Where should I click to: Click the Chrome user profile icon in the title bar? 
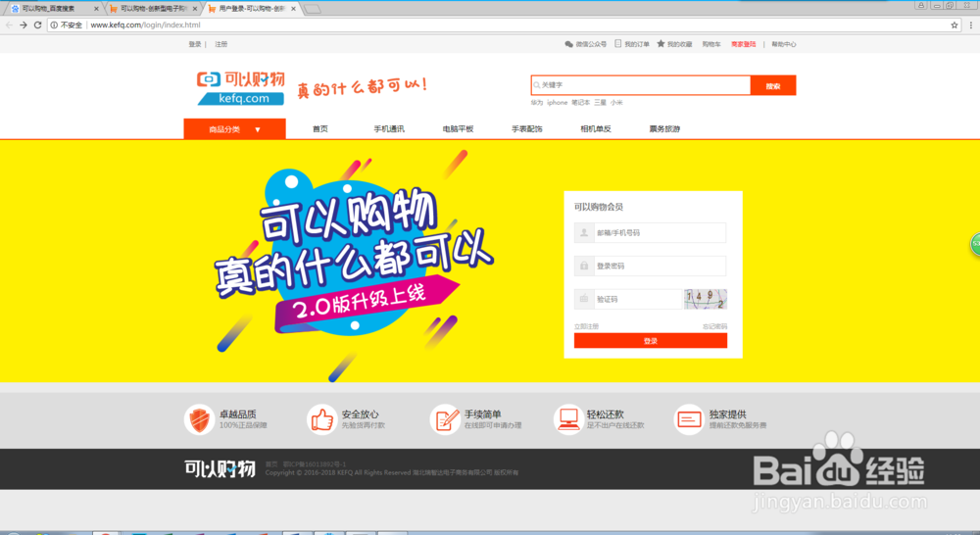(x=920, y=5)
